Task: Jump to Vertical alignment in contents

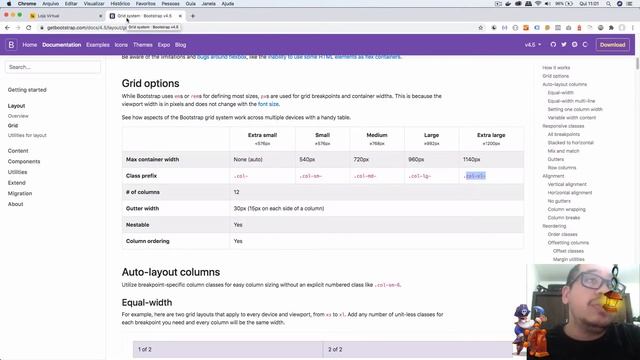Action: pos(567,184)
